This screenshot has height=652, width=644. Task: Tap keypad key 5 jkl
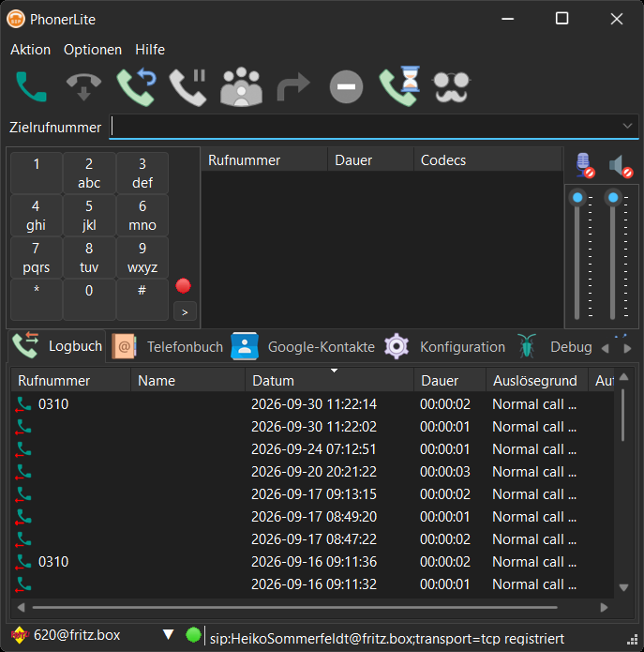[x=89, y=216]
